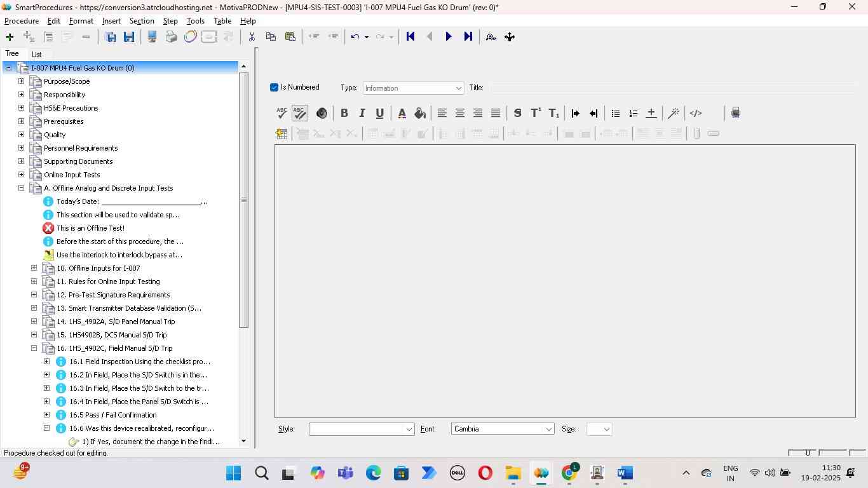Go to next step blue arrow
Viewport: 868px width, 488px height.
coord(449,37)
